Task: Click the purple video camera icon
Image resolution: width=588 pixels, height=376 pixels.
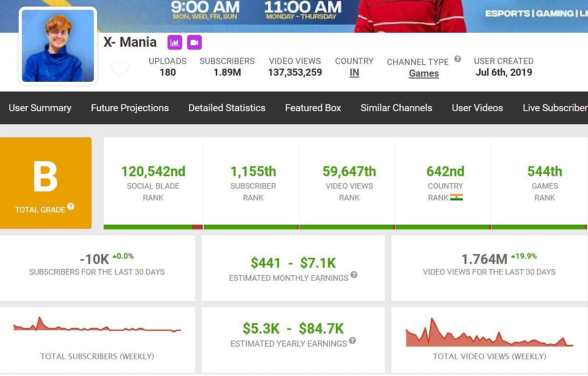Action: point(194,43)
